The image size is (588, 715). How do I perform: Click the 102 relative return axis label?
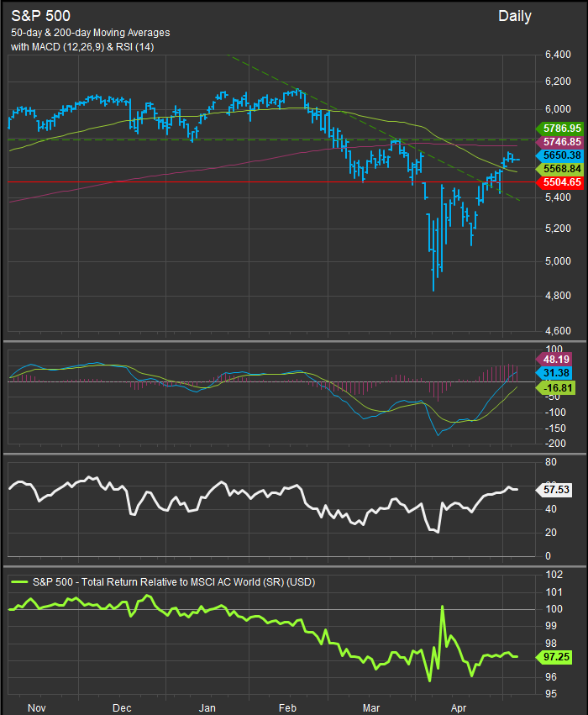click(x=554, y=575)
